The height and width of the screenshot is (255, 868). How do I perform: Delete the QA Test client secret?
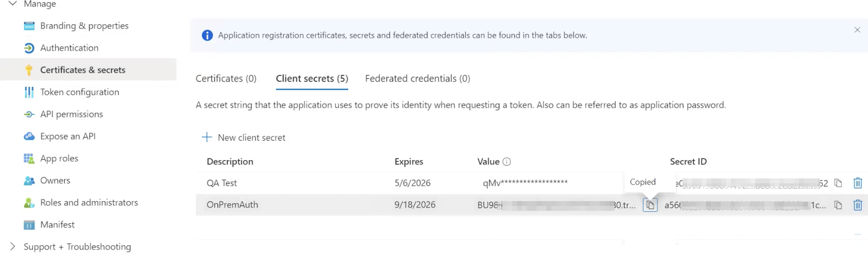click(857, 183)
